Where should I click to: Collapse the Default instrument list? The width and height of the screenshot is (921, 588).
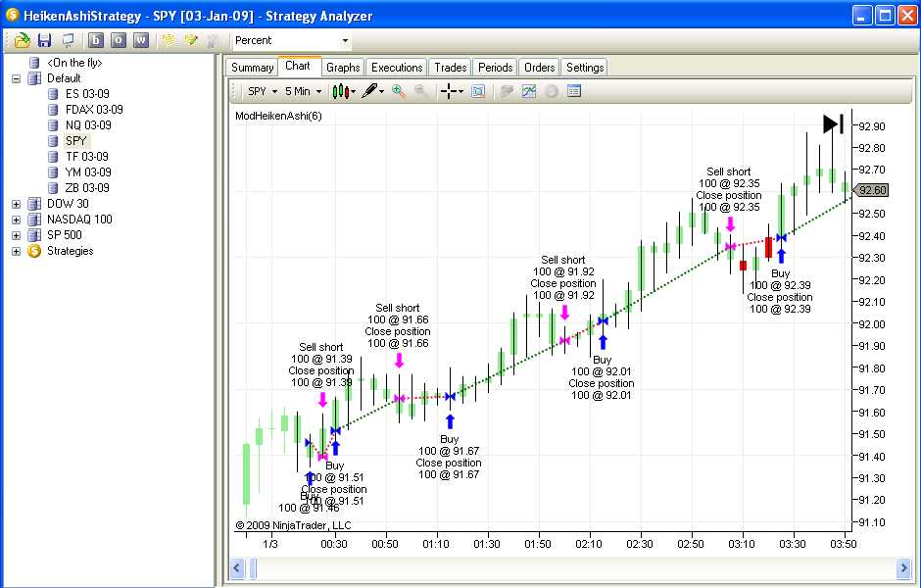pyautogui.click(x=17, y=78)
